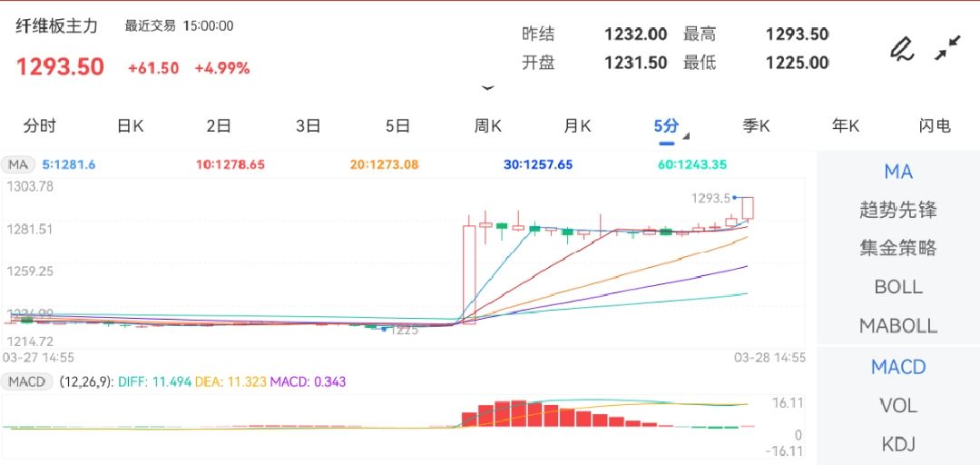Toggle the KDJ sub-indicator
This screenshot has width=980, height=465.
(x=897, y=444)
